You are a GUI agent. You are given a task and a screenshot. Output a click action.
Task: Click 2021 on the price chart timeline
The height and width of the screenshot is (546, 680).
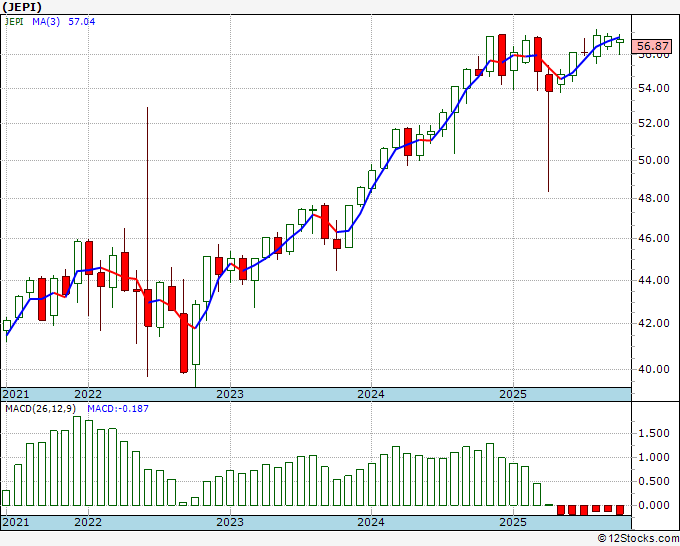click(16, 394)
